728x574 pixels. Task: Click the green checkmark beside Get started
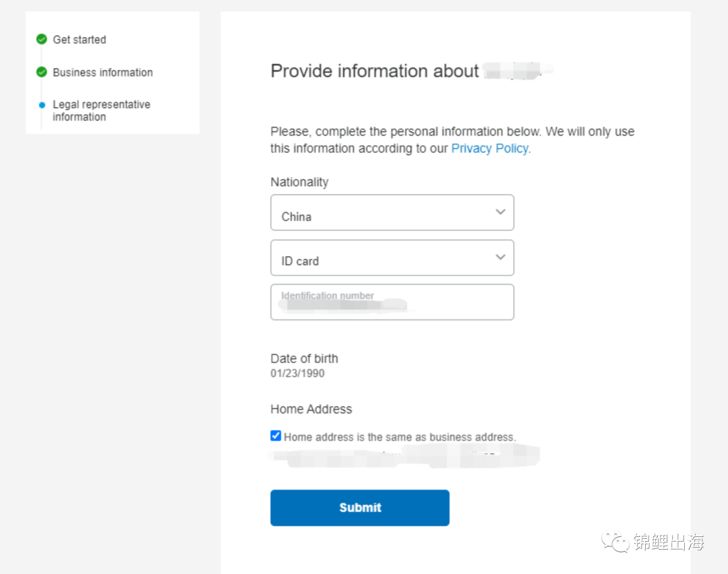[x=42, y=39]
